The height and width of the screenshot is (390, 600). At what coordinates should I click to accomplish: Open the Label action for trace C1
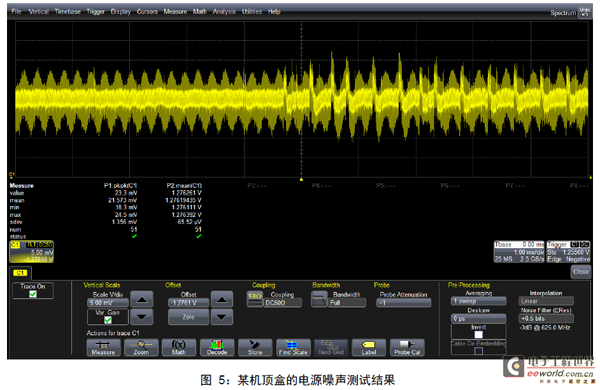369,347
